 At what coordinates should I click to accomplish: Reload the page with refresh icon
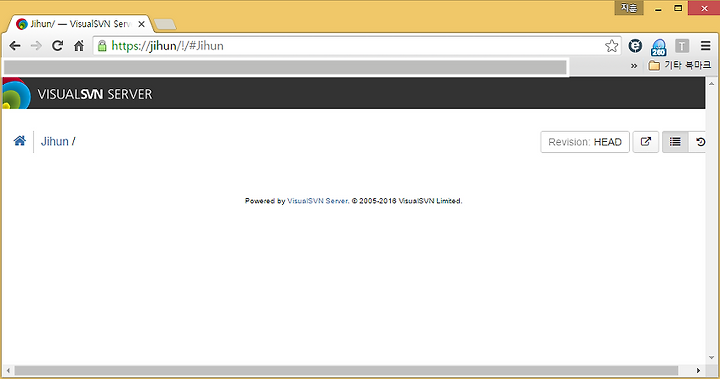coord(57,46)
